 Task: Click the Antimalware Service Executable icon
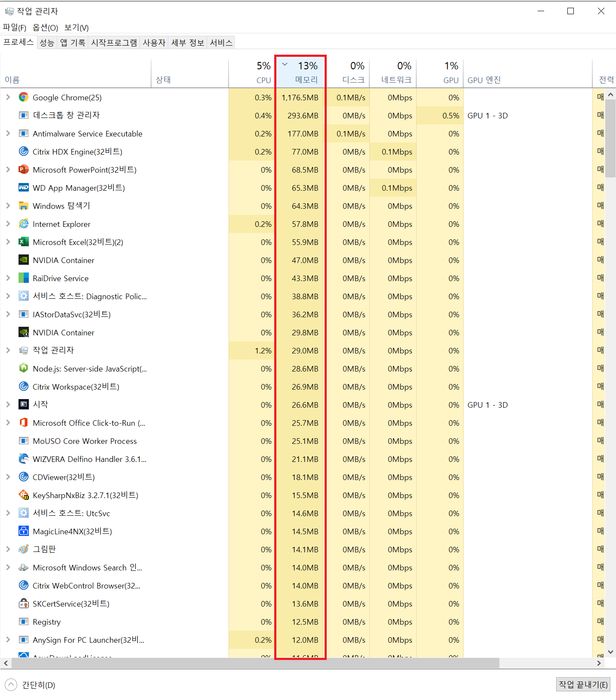coord(24,133)
